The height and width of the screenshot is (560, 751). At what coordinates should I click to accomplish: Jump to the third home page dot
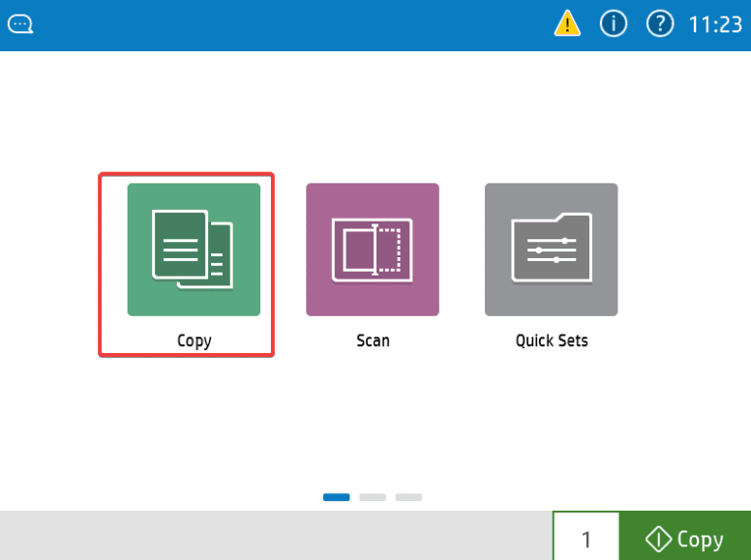click(x=408, y=497)
